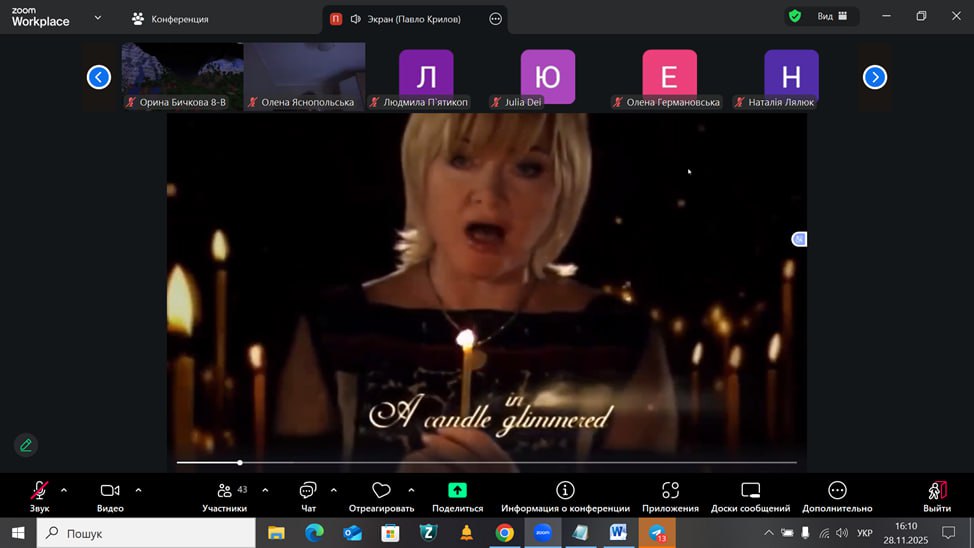Open the Whiteboards icon
974x548 pixels.
(750, 491)
